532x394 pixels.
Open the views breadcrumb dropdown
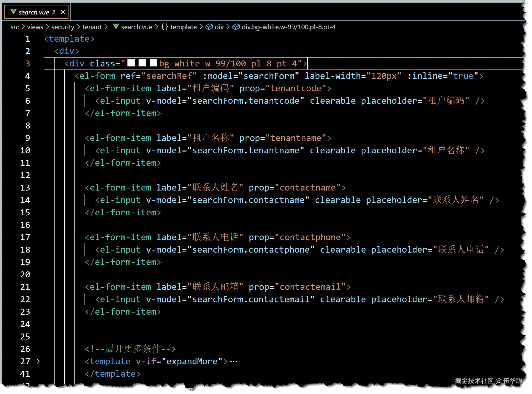click(x=35, y=27)
